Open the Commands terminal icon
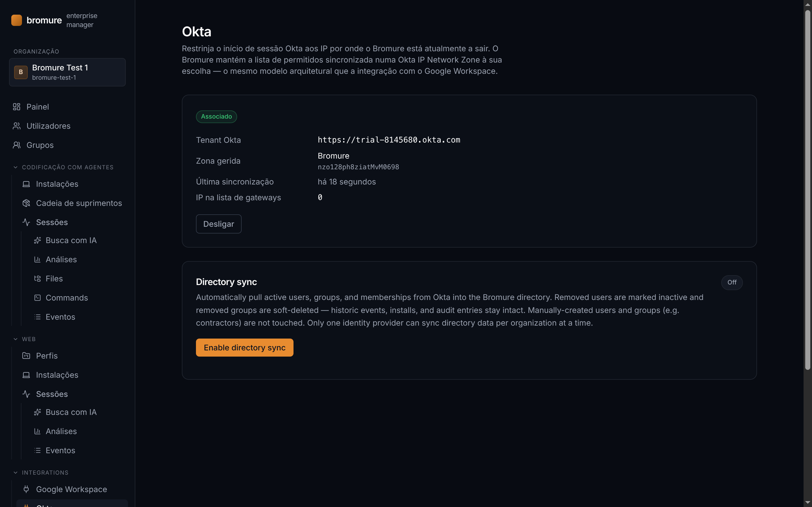 point(37,298)
